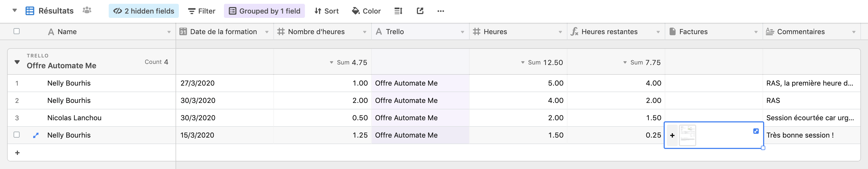
Task: Check the fourth row's checkbox
Action: 17,135
